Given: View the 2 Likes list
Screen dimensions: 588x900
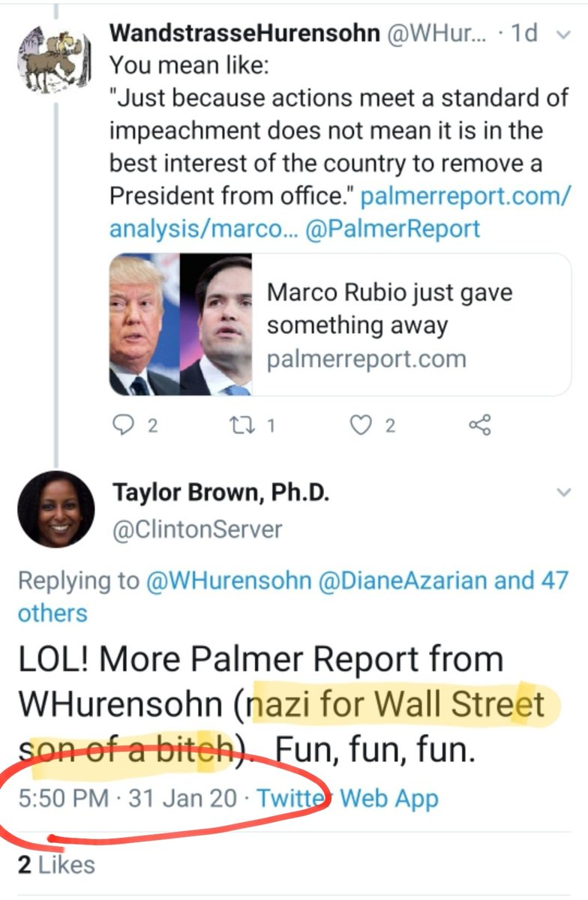Looking at the screenshot, I should coord(56,865).
